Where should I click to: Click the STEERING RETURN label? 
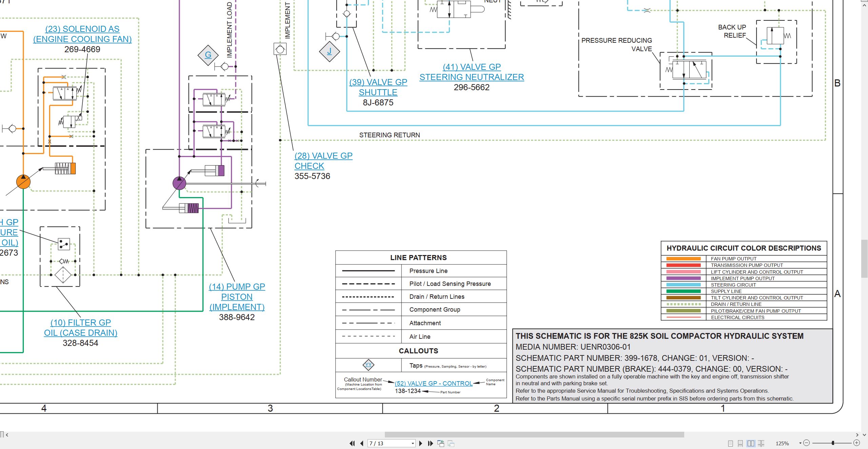390,135
